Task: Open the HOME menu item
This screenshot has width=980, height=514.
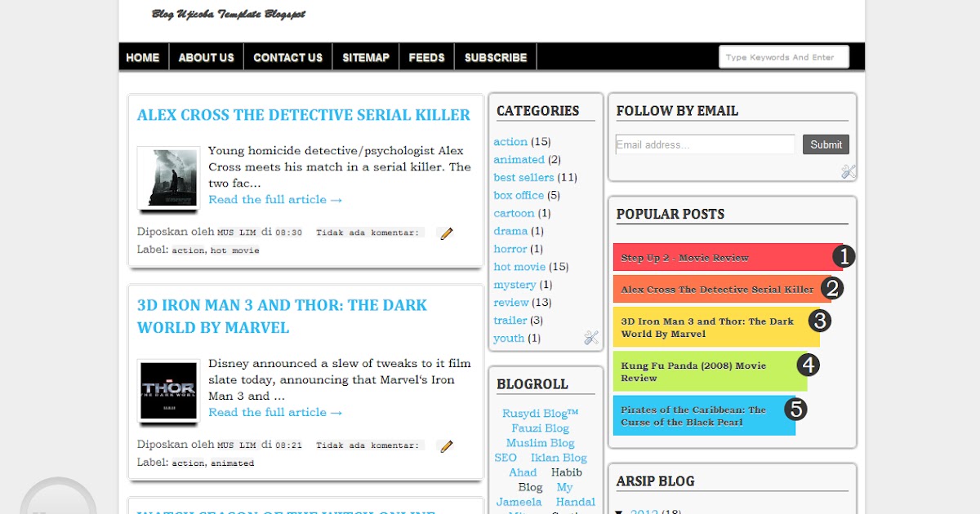Action: tap(143, 57)
